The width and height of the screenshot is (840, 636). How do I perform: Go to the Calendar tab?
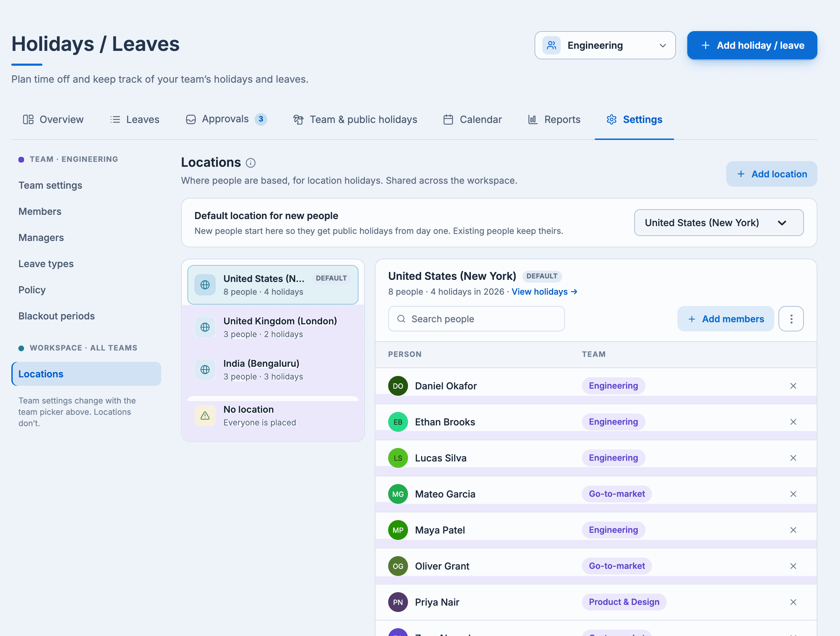(472, 119)
